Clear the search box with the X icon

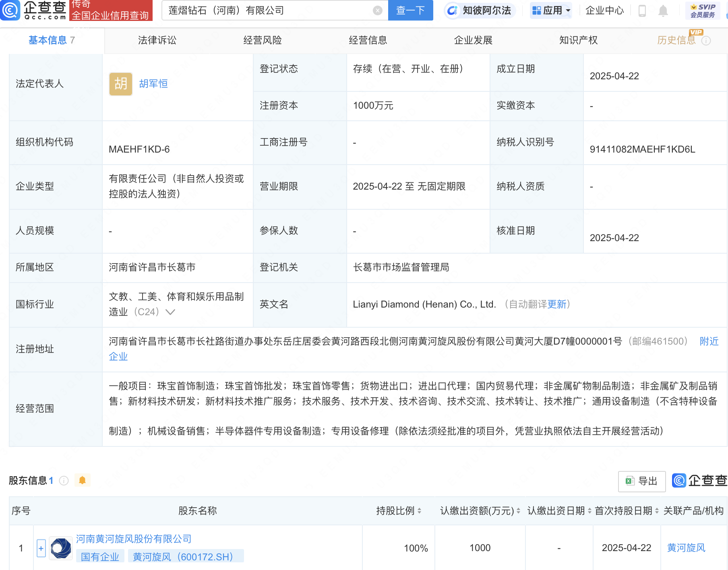(x=377, y=10)
